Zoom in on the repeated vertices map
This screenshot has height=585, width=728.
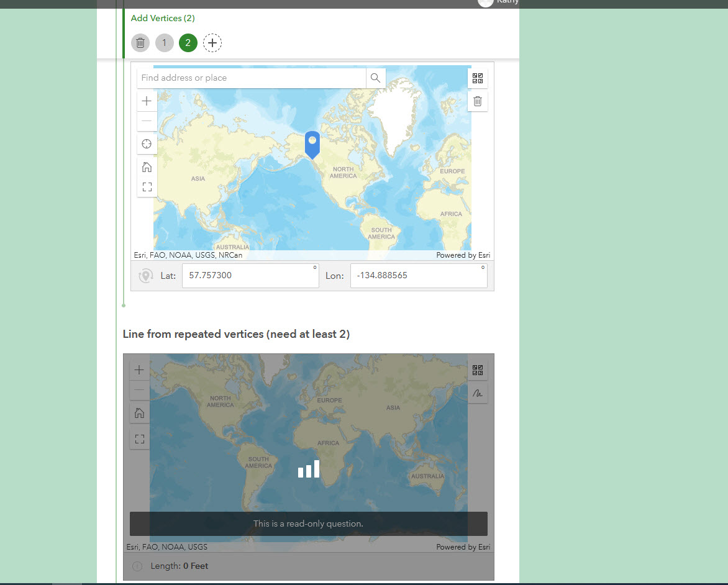[139, 369]
